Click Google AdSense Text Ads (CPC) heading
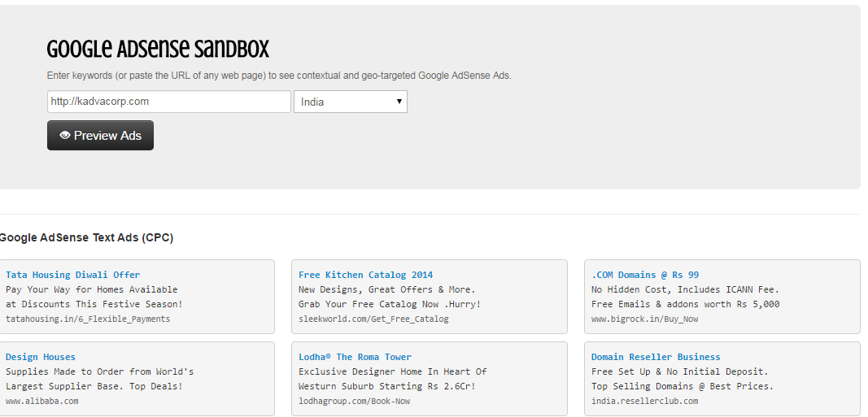This screenshot has height=417, width=868. pos(85,238)
